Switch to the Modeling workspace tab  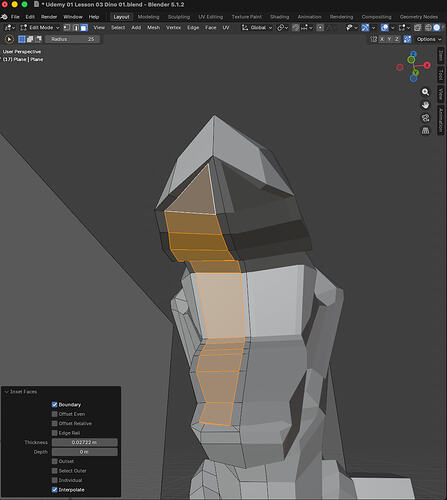click(x=148, y=17)
